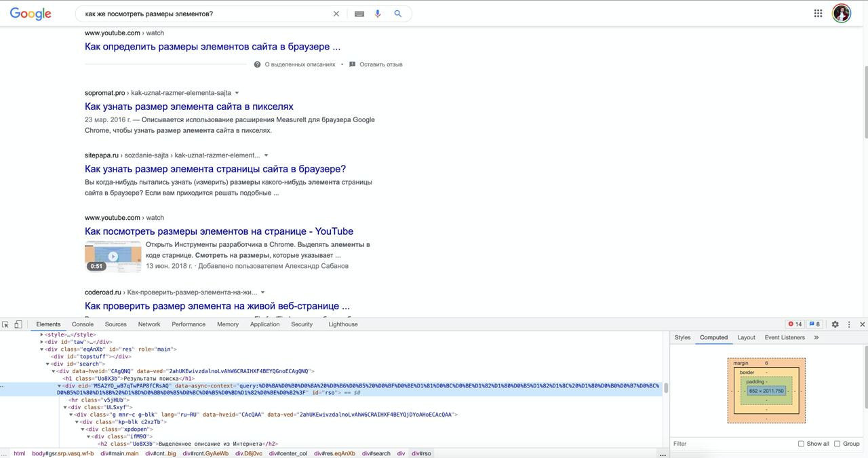Screen dimensions: 868x458
Task: Select the Elements tab
Action: click(48, 324)
